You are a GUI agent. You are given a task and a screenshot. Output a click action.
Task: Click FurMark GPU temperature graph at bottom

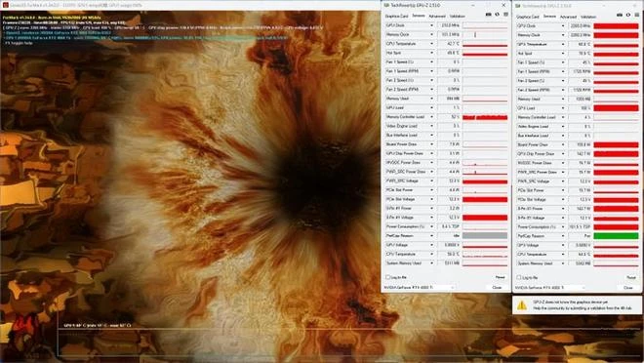[349, 342]
